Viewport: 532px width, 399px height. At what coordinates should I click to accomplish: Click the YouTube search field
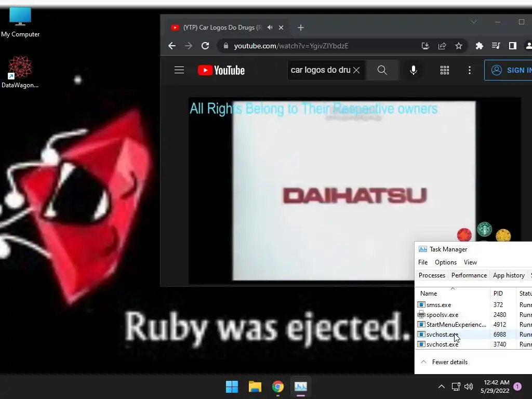tap(320, 70)
